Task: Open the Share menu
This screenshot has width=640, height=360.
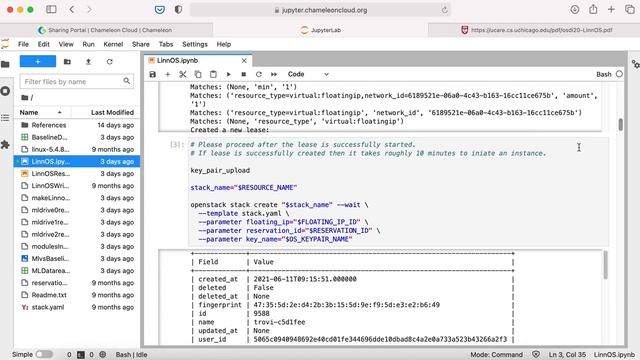Action: 140,44
